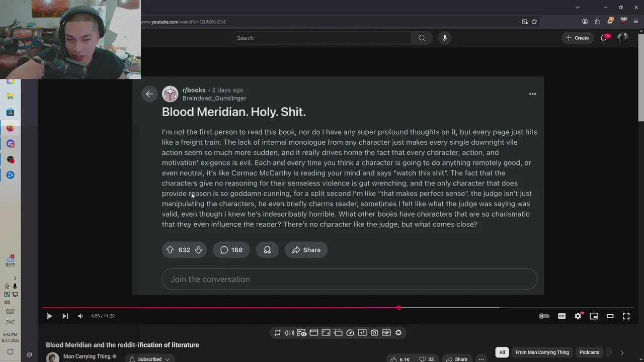Enter full screen mode
The height and width of the screenshot is (362, 644).
(x=626, y=316)
